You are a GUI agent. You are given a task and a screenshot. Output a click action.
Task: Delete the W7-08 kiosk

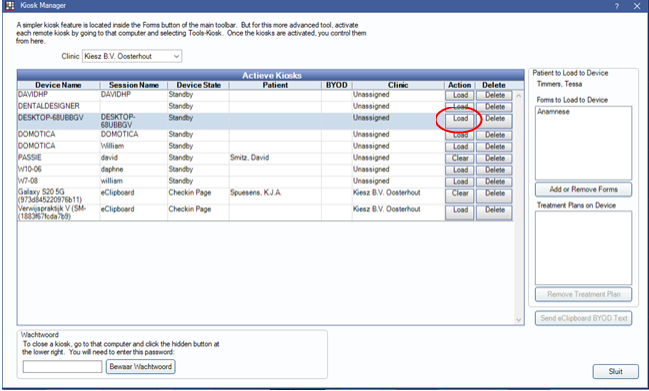(494, 181)
